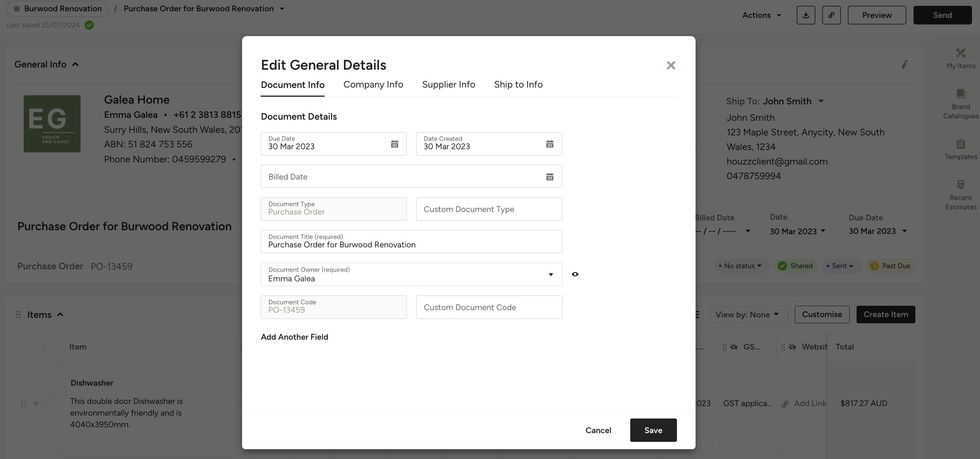
Task: Open the Actions dropdown
Action: click(762, 15)
